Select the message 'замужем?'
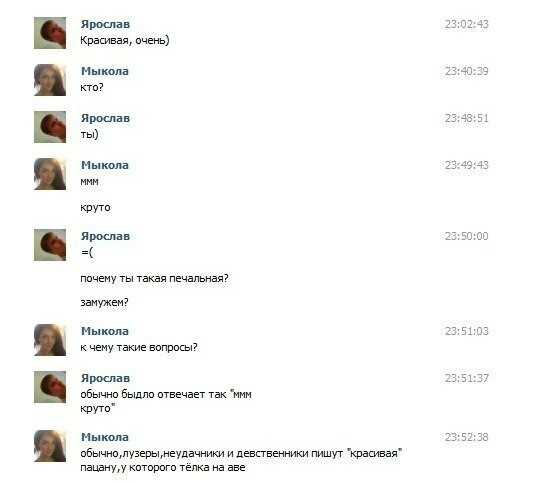The height and width of the screenshot is (483, 555). click(104, 303)
